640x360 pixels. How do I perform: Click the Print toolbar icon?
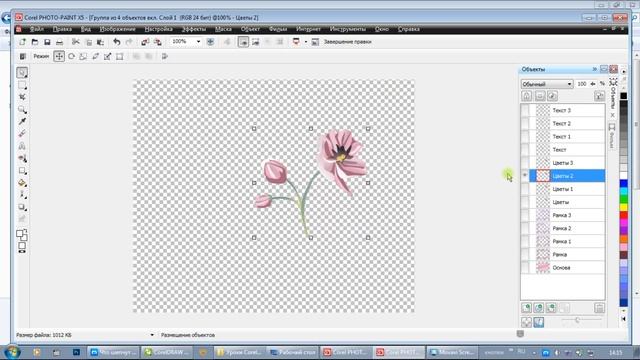(x=60, y=42)
